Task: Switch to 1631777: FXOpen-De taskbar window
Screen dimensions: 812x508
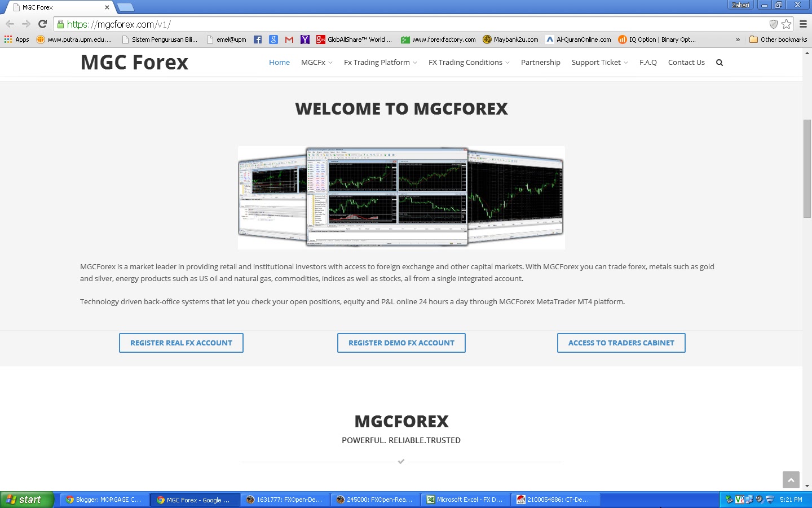Action: [285, 500]
